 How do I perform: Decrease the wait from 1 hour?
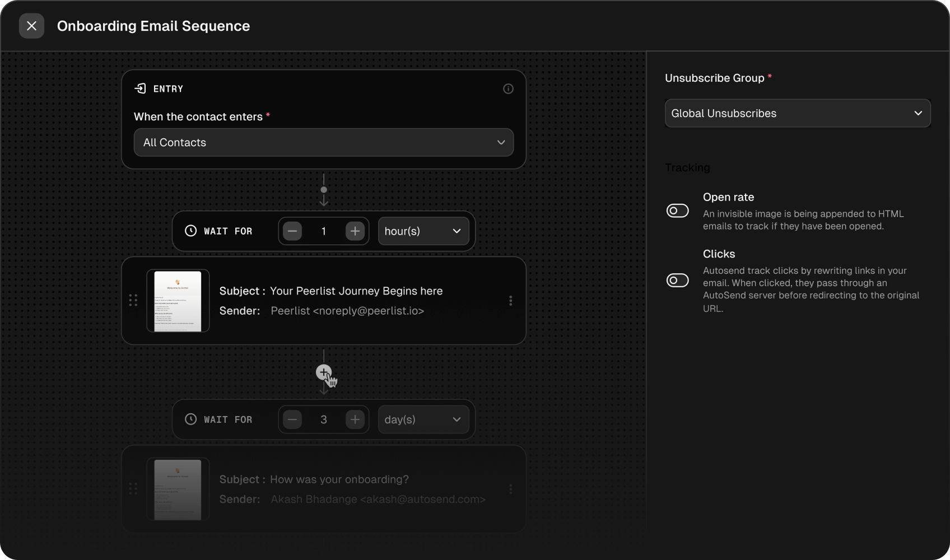click(x=292, y=231)
